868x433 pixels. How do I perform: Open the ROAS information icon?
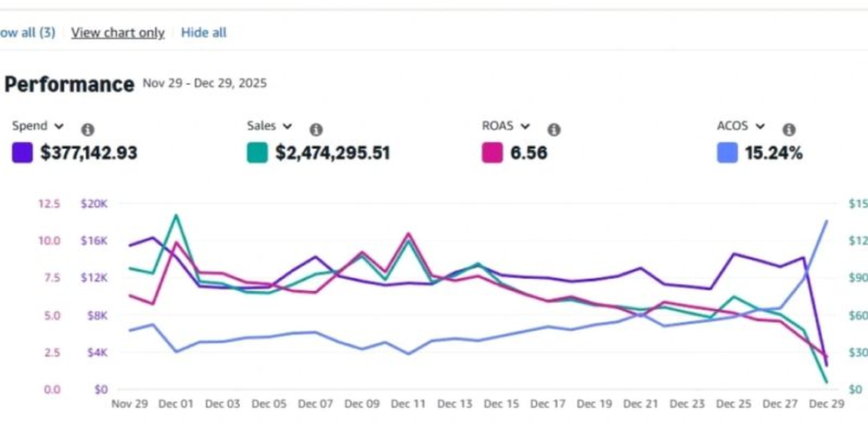pyautogui.click(x=554, y=130)
